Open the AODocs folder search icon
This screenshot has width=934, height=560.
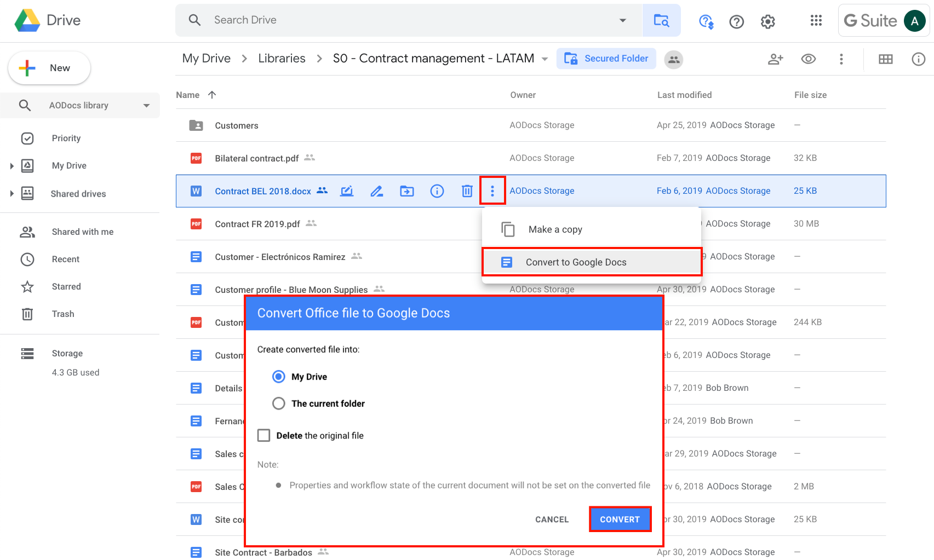coord(661,20)
